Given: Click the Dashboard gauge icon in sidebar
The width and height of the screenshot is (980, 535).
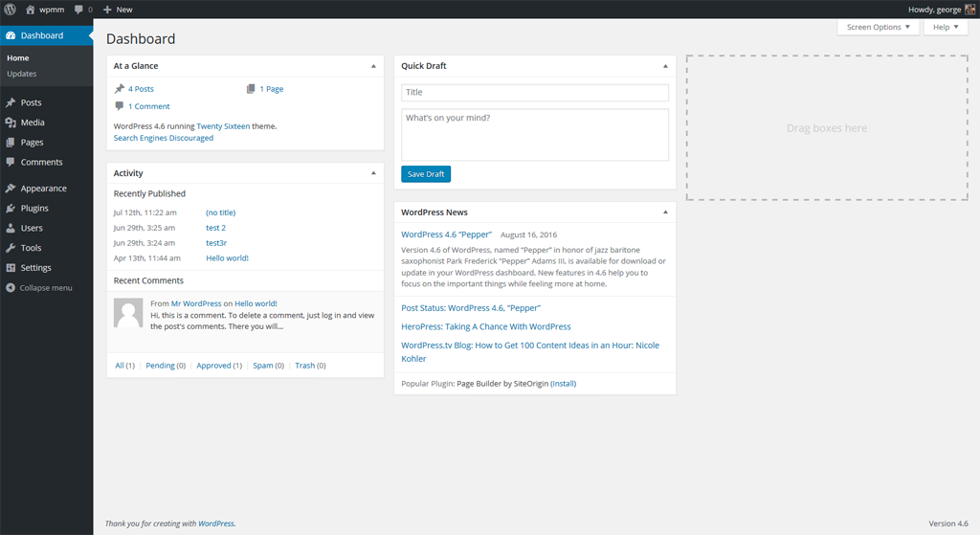Looking at the screenshot, I should pyautogui.click(x=11, y=35).
